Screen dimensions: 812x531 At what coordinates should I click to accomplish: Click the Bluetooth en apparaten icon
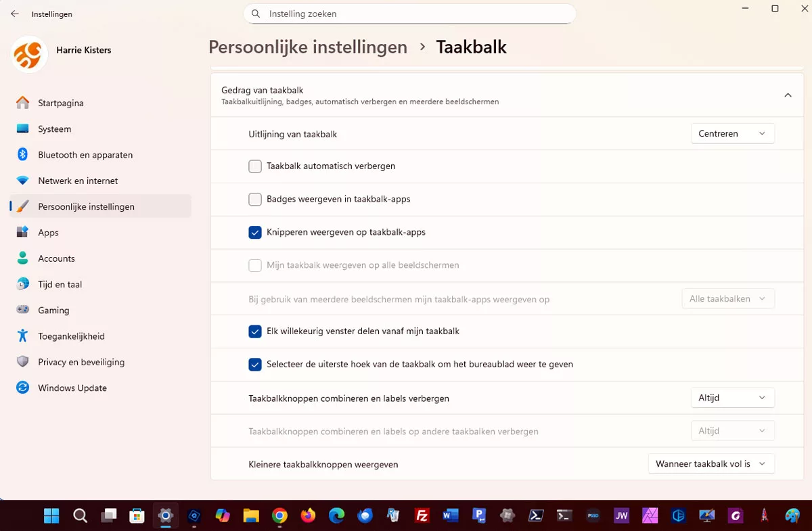pyautogui.click(x=23, y=155)
